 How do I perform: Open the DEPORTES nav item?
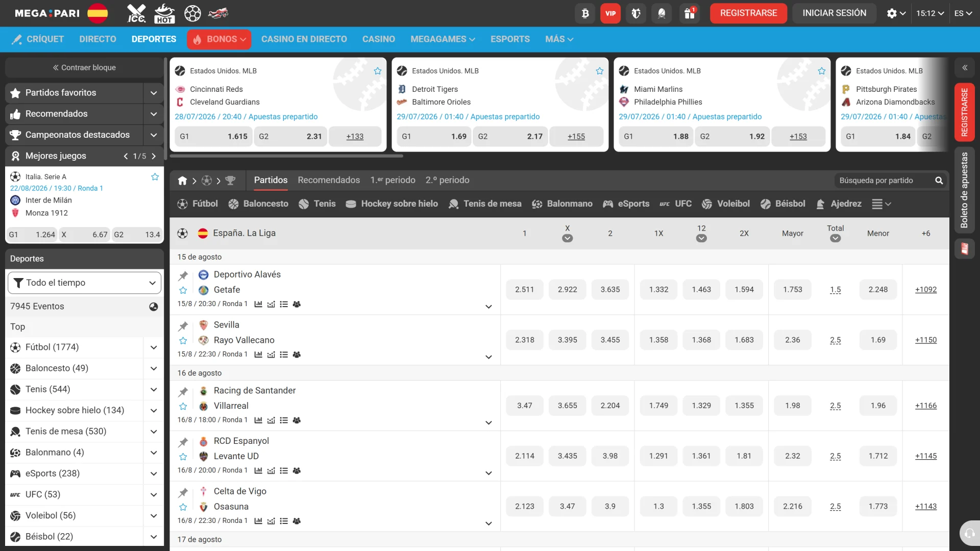pos(154,39)
